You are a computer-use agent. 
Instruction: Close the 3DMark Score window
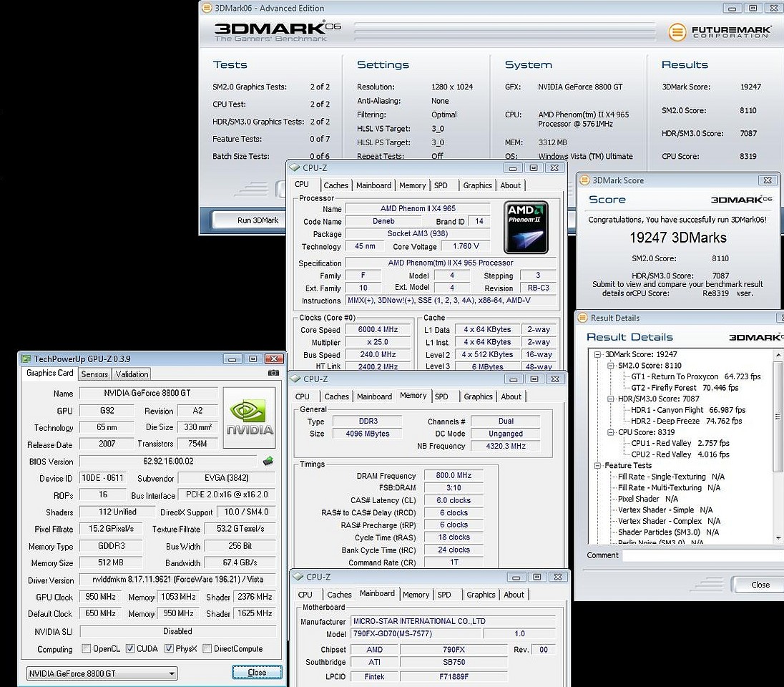click(768, 180)
